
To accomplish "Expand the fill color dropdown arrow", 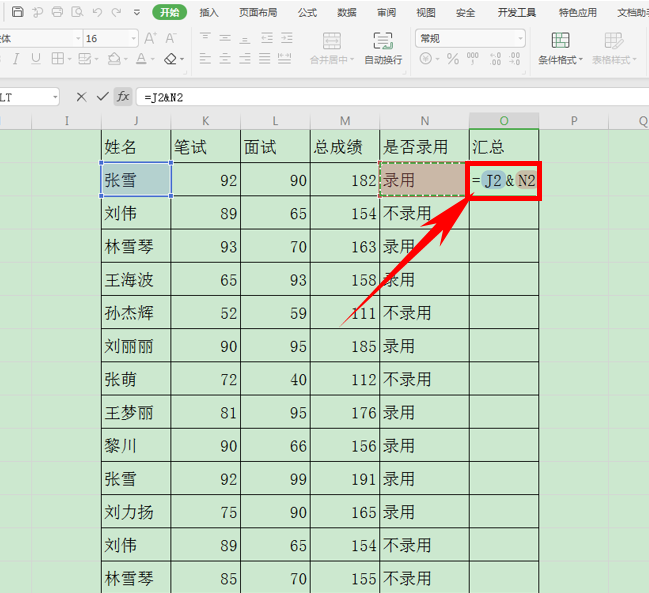I will 125,59.
